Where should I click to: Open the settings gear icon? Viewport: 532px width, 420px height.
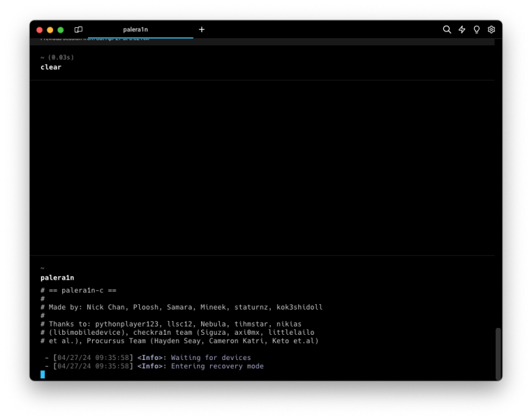491,29
